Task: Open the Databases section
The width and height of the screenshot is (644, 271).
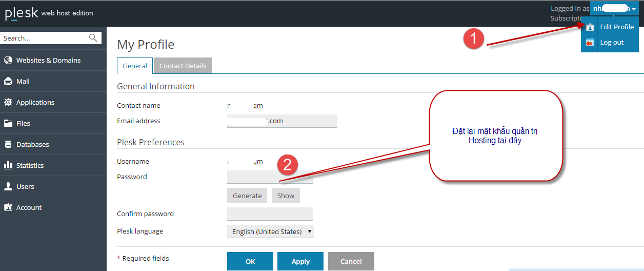Action: 53,144
